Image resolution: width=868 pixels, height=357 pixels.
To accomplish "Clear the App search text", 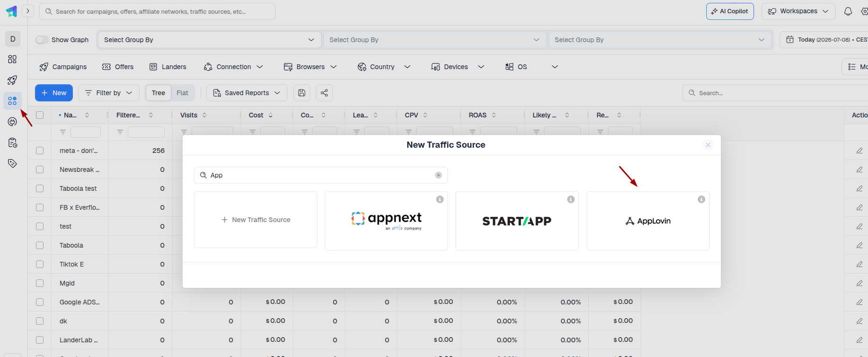I will pos(438,175).
